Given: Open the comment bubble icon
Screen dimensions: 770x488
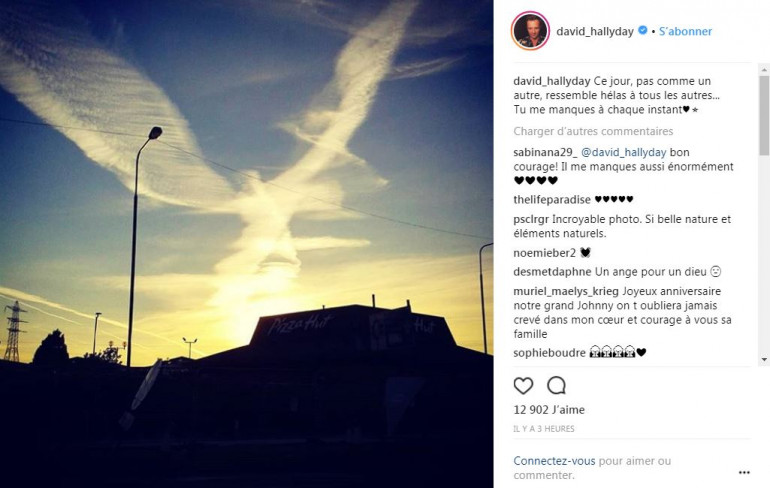Looking at the screenshot, I should [x=556, y=386].
